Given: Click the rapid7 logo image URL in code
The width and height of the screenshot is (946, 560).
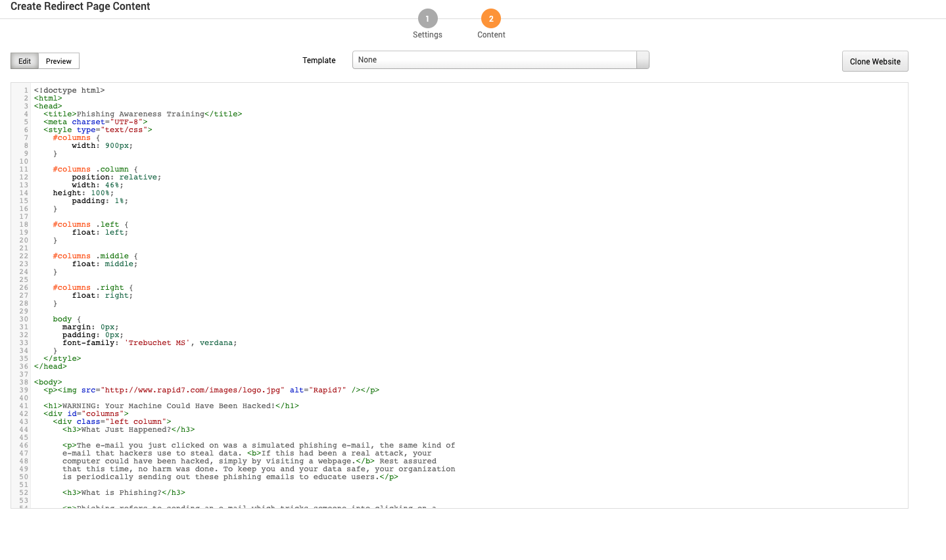Looking at the screenshot, I should 193,390.
